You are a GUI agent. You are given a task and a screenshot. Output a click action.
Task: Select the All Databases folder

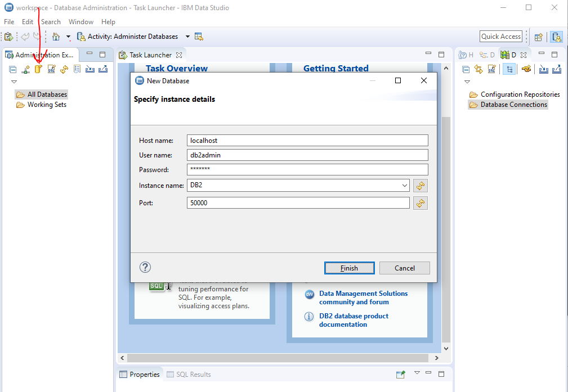(41, 94)
